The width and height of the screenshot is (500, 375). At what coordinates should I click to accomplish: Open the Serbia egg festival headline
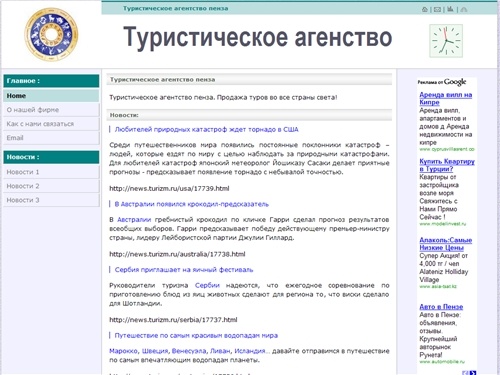(x=184, y=270)
